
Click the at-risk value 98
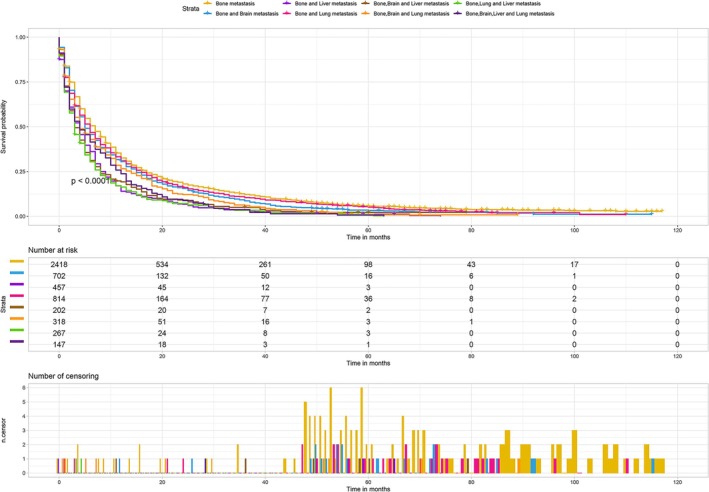[368, 264]
